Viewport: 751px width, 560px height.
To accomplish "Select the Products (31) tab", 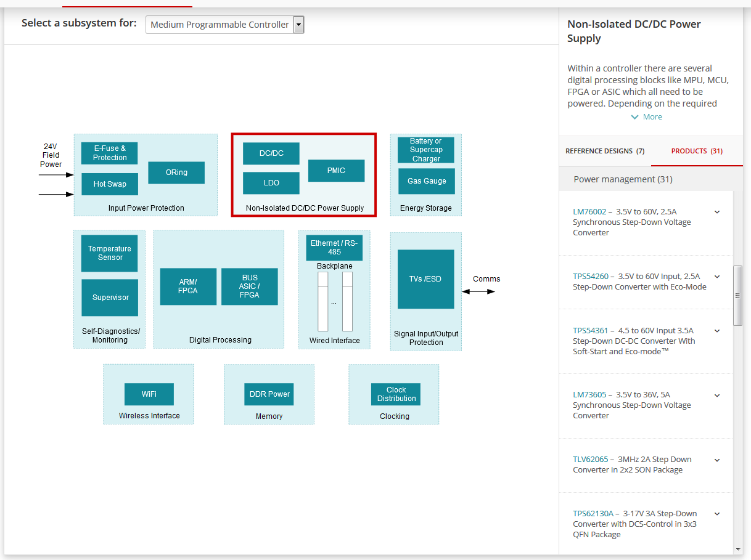I will pos(697,151).
